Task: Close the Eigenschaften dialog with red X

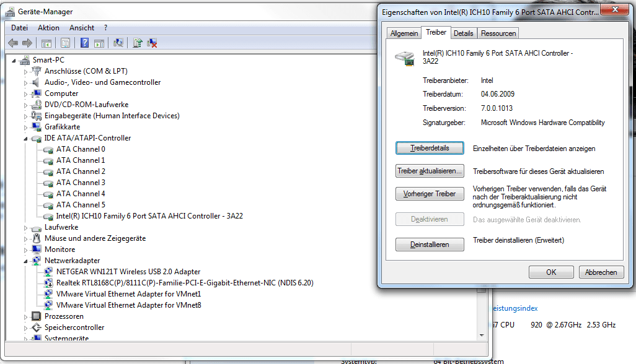Action: click(x=615, y=9)
